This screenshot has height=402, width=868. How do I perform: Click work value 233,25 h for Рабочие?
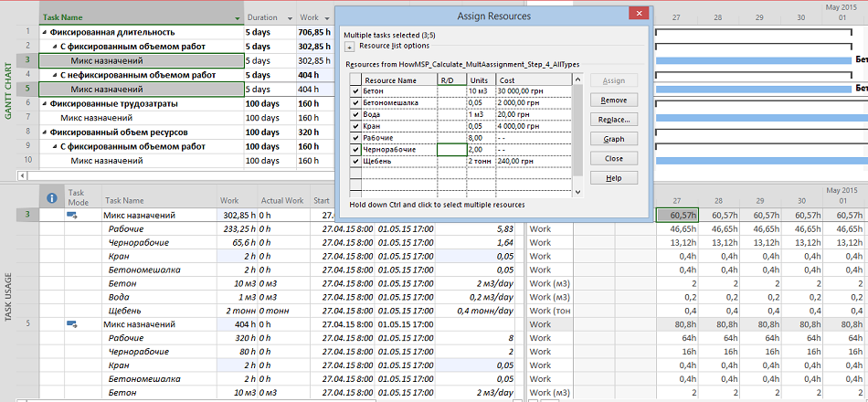coord(237,228)
